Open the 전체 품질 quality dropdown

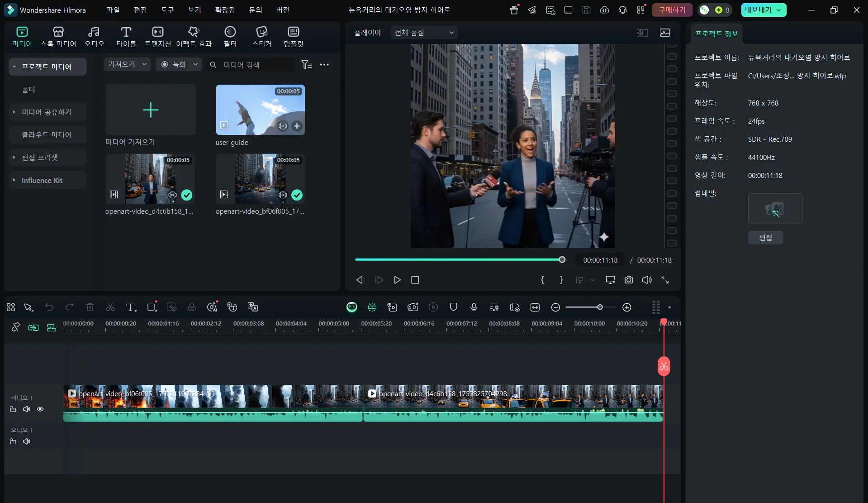tap(423, 33)
